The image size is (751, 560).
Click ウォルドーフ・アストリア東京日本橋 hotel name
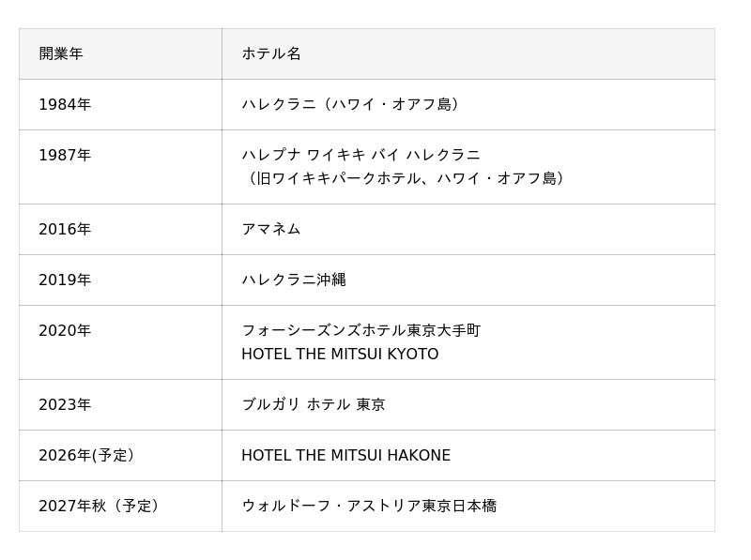pos(369,506)
